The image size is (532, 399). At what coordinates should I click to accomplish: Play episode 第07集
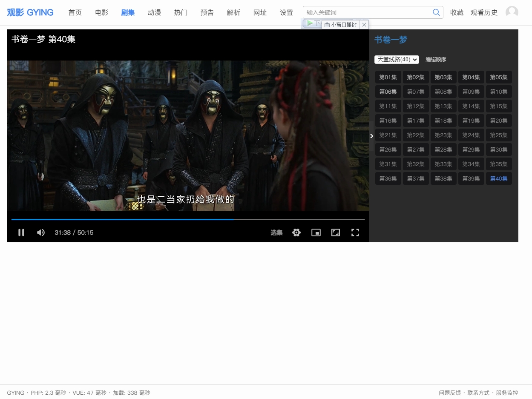[416, 92]
